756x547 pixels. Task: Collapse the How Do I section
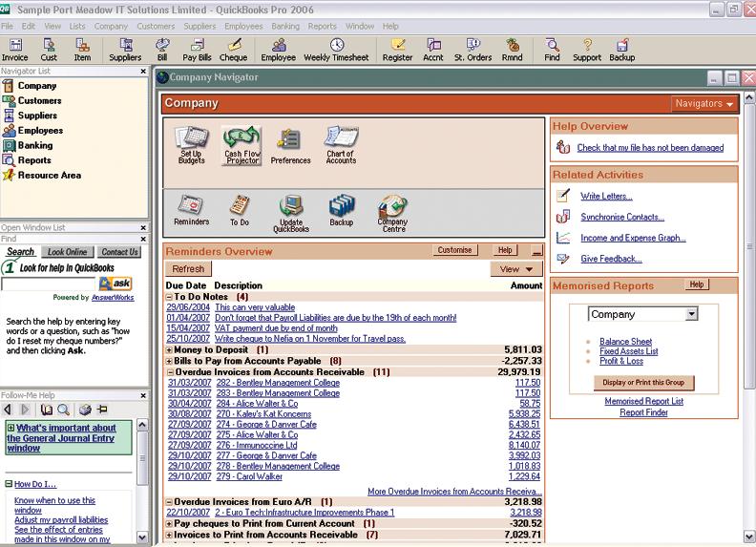click(x=9, y=484)
